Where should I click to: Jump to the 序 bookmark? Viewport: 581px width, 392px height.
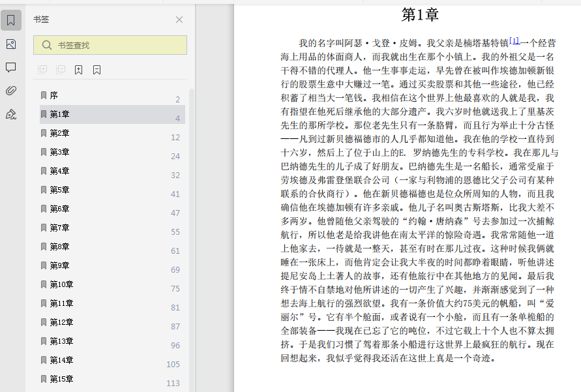tap(112, 96)
